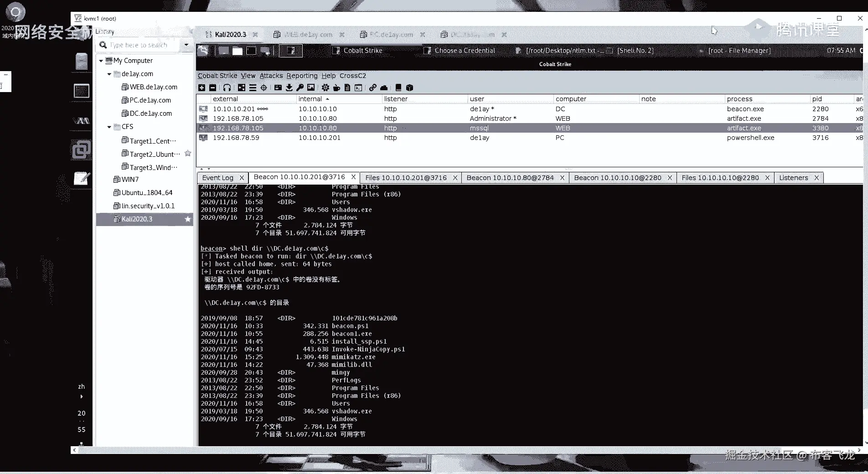Select WIN7 in the library tree
This screenshot has width=868, height=474.
pyautogui.click(x=126, y=180)
